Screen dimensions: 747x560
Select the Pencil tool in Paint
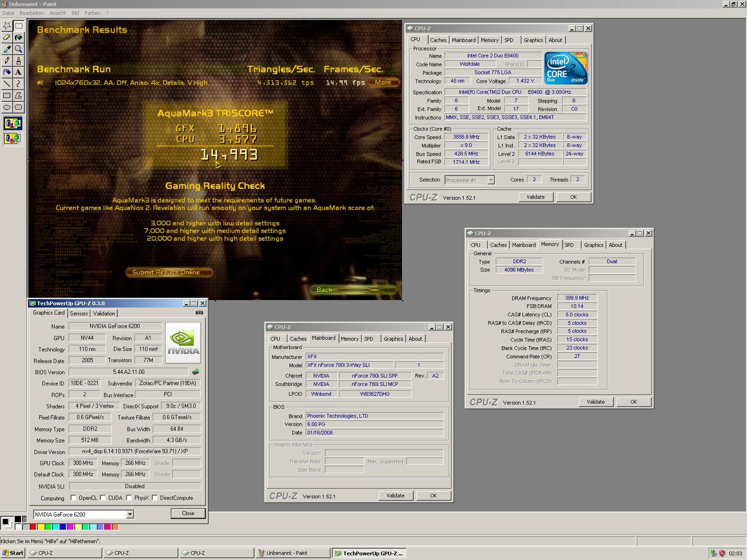7,61
